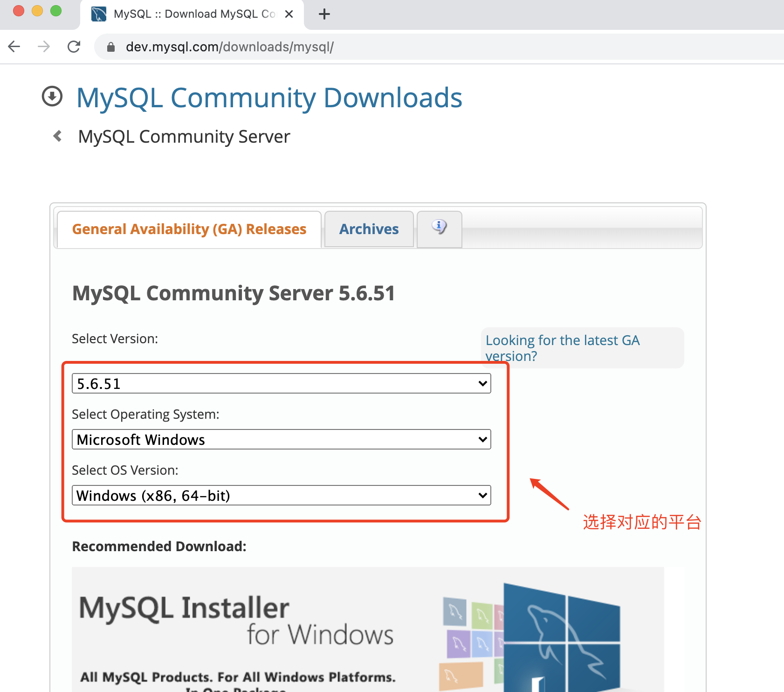Click the MySQL Community Downloads heading link

point(269,98)
